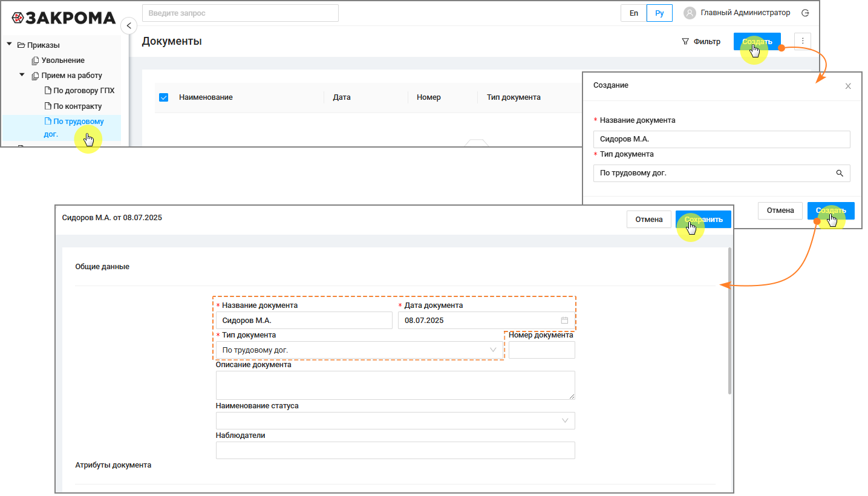This screenshot has height=496, width=868.
Task: Collapse the Приказы tree node arrow
Action: point(9,44)
